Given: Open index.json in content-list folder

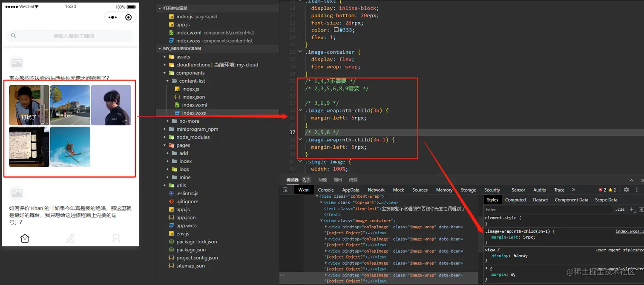Looking at the screenshot, I should click(193, 97).
